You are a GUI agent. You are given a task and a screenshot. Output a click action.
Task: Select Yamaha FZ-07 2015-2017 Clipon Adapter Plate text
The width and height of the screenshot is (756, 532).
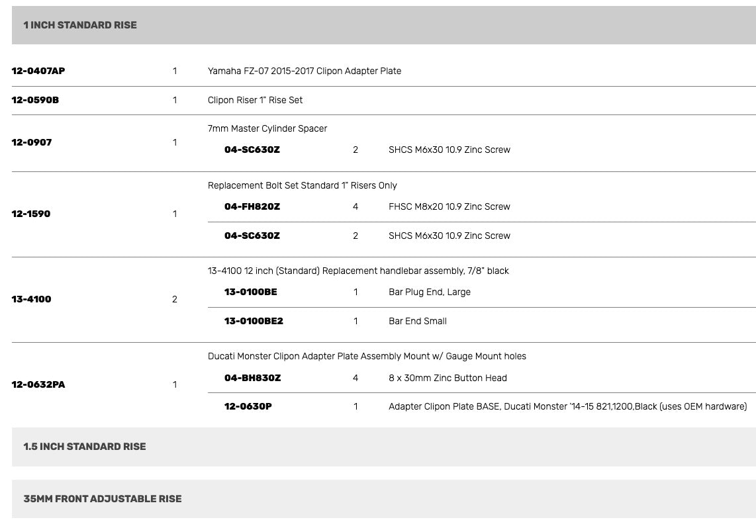click(305, 71)
